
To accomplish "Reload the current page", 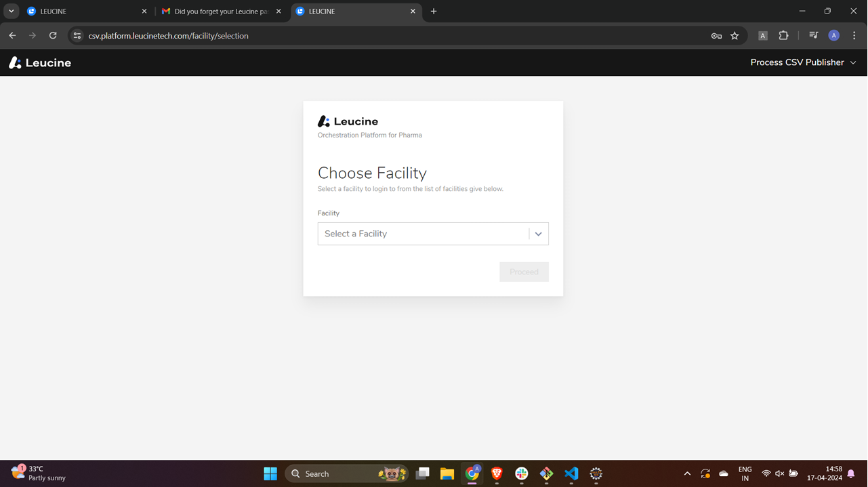I will pyautogui.click(x=53, y=36).
